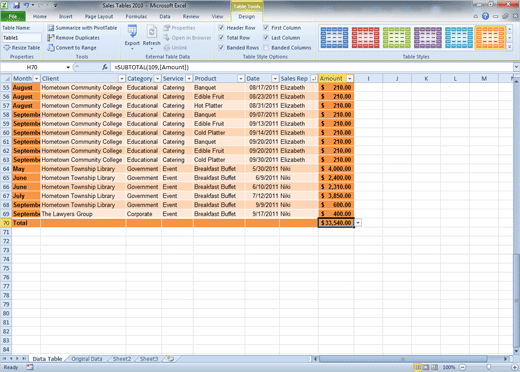This screenshot has height=372, width=520.
Task: Click Resize Table button
Action: pos(22,48)
